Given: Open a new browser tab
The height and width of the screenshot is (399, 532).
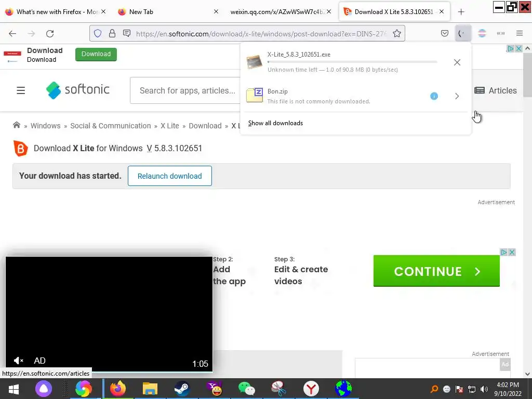Looking at the screenshot, I should (x=461, y=12).
